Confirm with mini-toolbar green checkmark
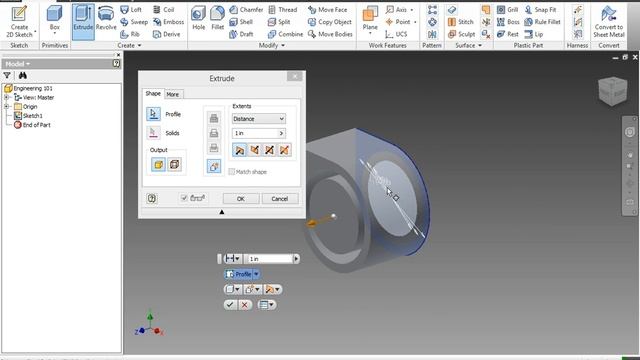Image resolution: width=640 pixels, height=360 pixels. pos(230,304)
